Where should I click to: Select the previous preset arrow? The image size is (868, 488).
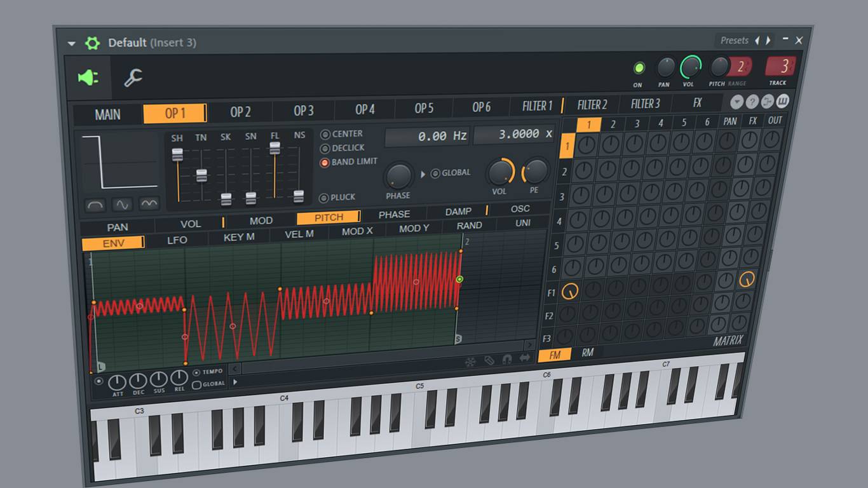tap(757, 41)
